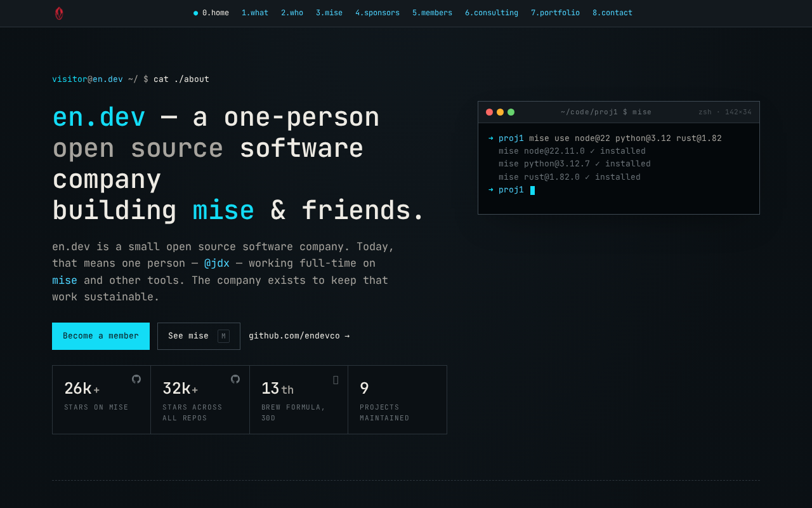Select the 13th brew formula card
Viewport: 812px width, 508px height.
[x=299, y=399]
